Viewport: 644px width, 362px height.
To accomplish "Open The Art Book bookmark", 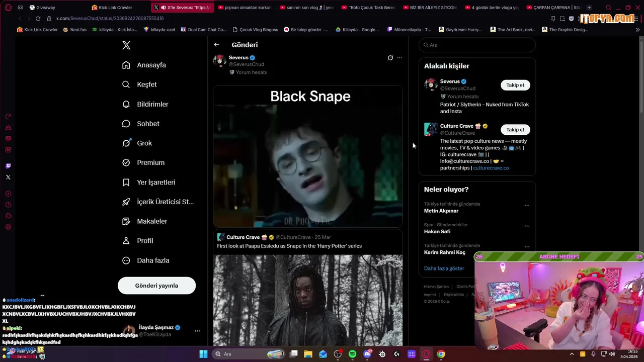I will coord(513,30).
